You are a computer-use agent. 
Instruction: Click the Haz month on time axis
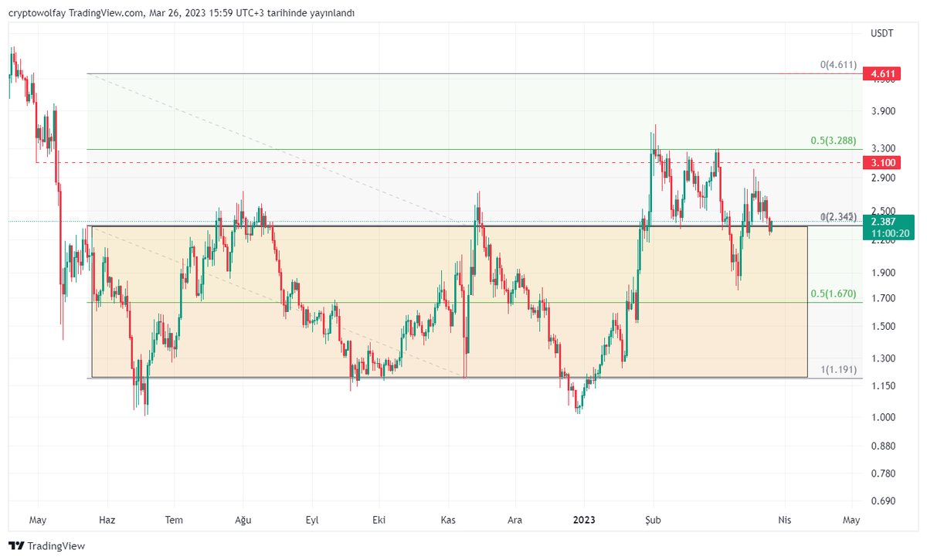[107, 520]
